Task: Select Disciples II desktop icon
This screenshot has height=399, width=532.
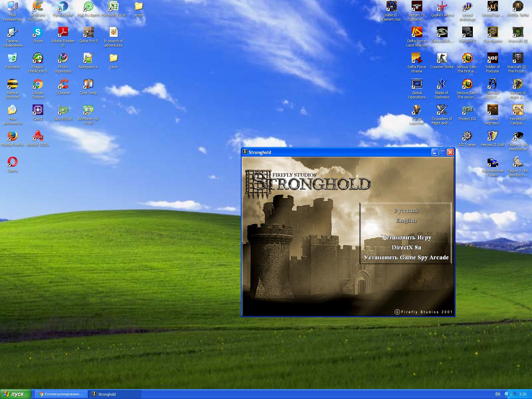Action: [x=467, y=35]
